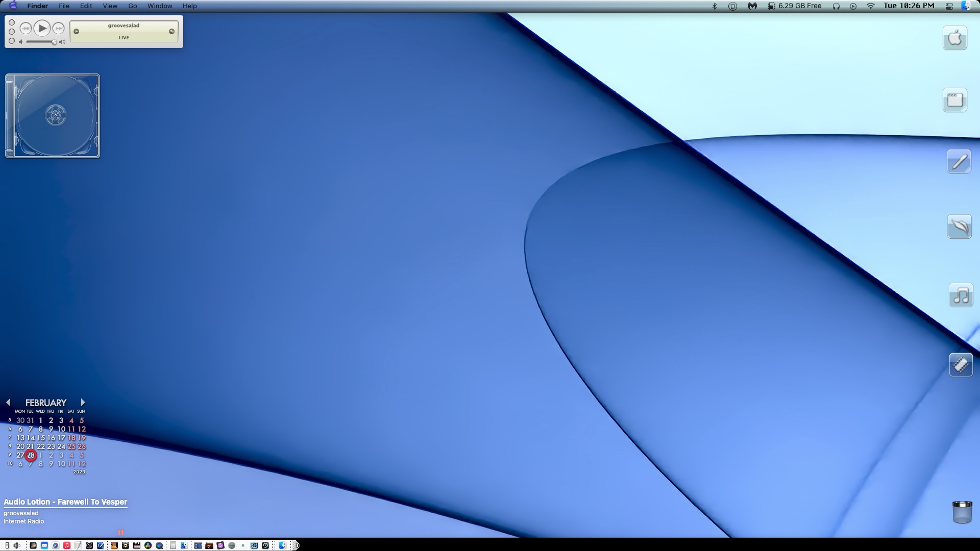Click the fast-forward button in mini player

point(59,29)
